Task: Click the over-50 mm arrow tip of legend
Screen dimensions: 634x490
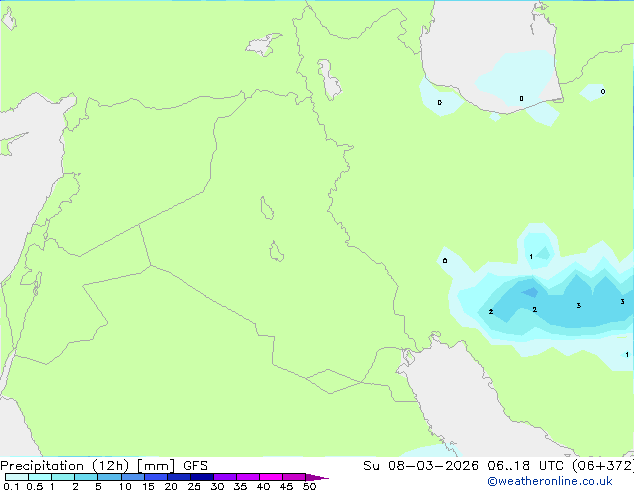Action: click(x=317, y=477)
